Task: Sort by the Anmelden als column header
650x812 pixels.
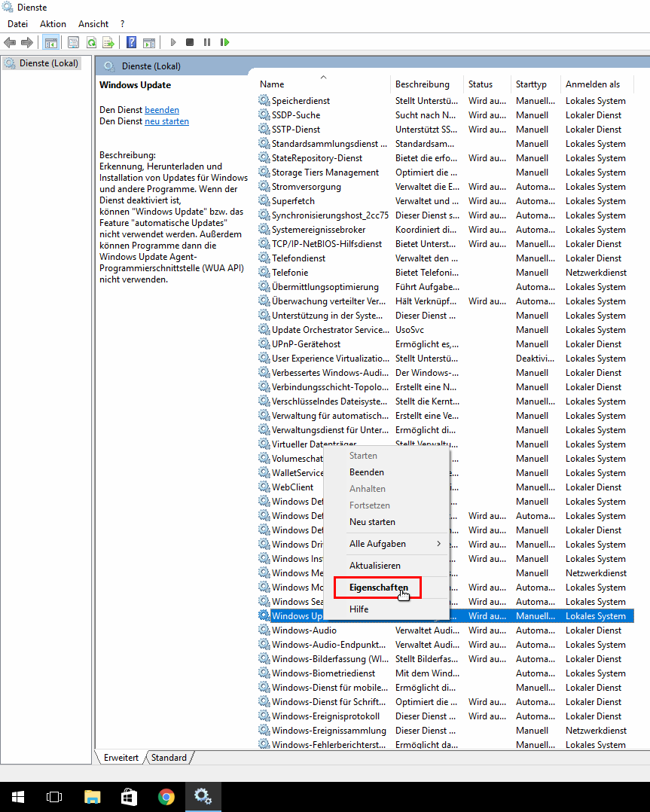Action: click(598, 84)
